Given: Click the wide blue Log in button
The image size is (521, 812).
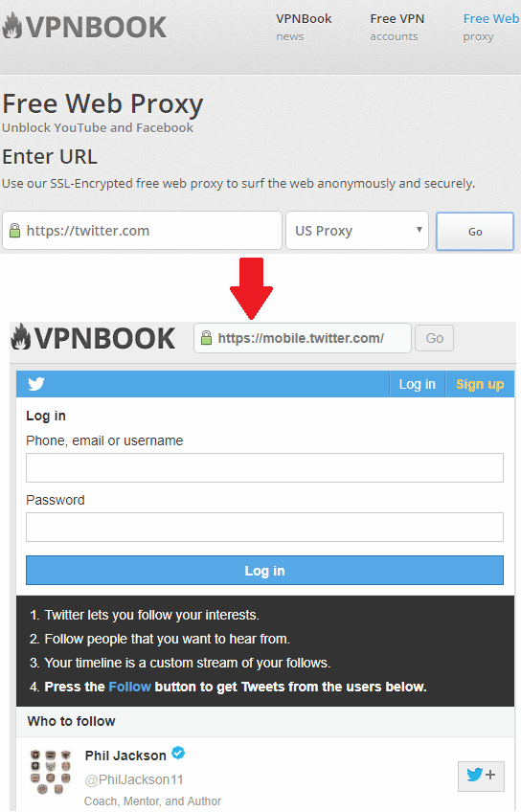Looking at the screenshot, I should 264,570.
